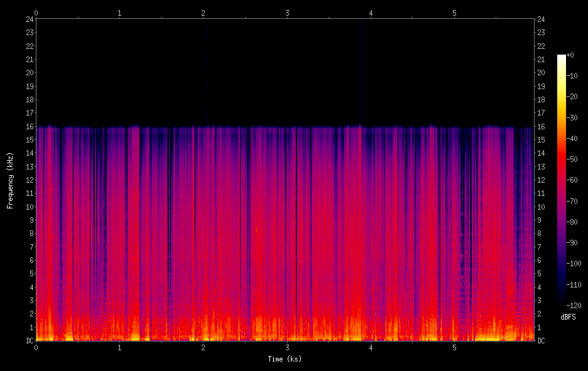Viewport: 588px width, 371px height.
Task: Click the 3 tick on the bottom time axis
Action: (x=287, y=348)
